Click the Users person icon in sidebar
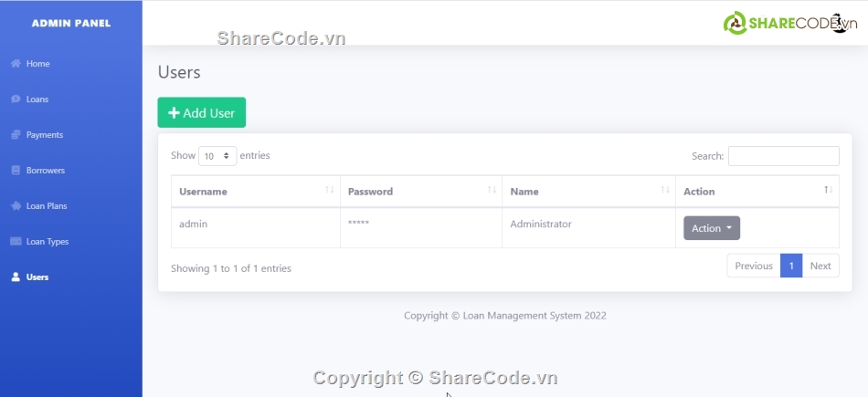868x397 pixels. click(x=16, y=277)
